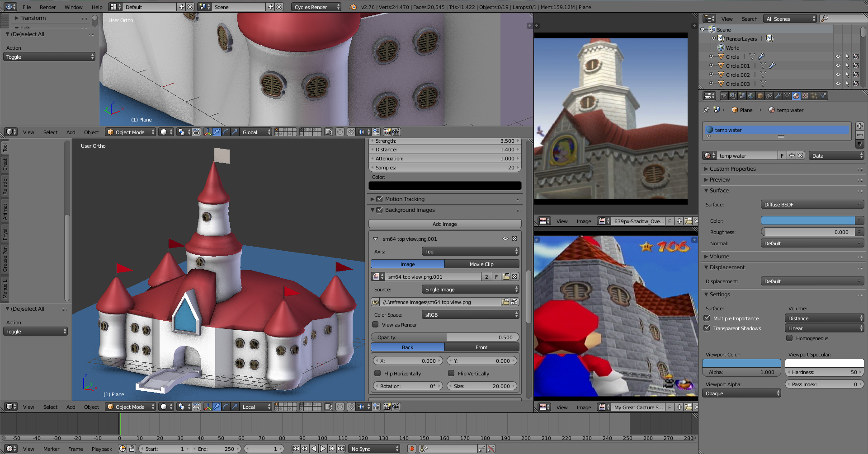Open the Cycles Render engine dropdown

316,7
